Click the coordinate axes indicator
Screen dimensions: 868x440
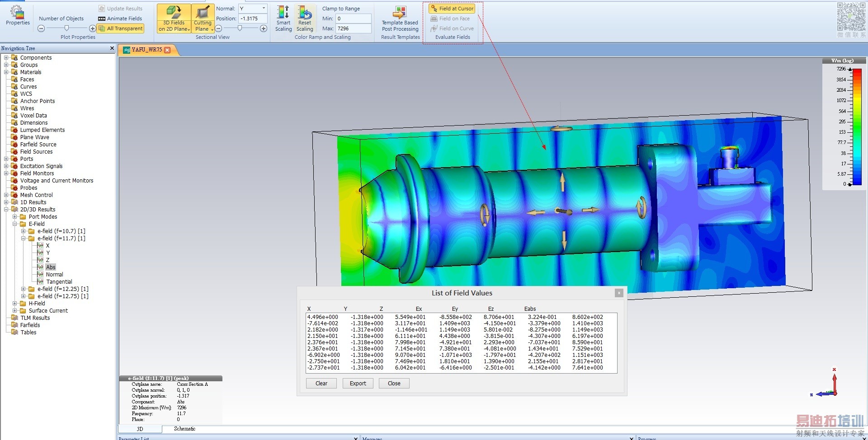coord(825,383)
